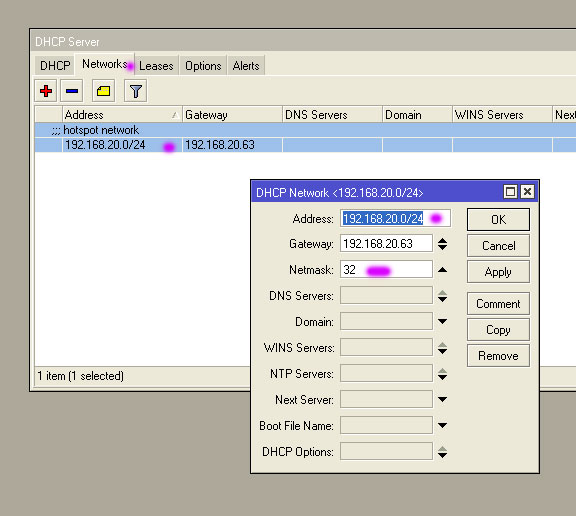Click the yellow comment note icon
Viewport: 576px width, 516px height.
(x=103, y=91)
